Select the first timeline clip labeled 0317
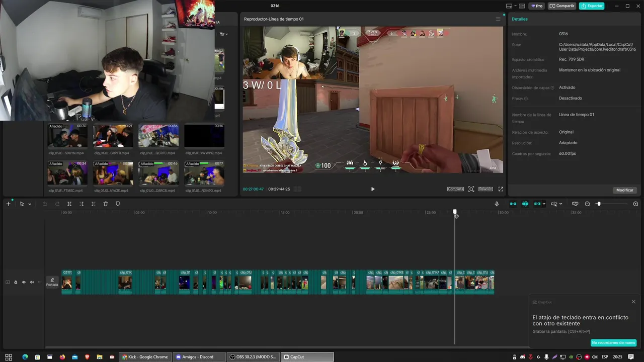 click(67, 282)
